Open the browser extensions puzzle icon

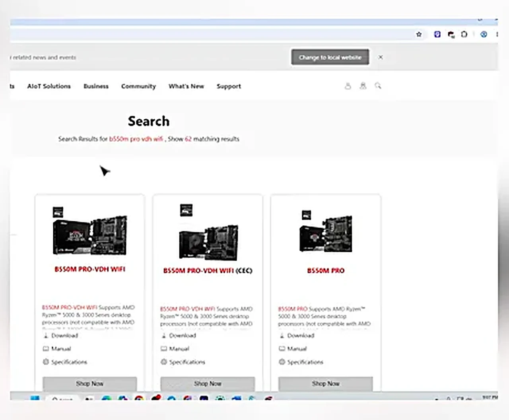coord(464,35)
